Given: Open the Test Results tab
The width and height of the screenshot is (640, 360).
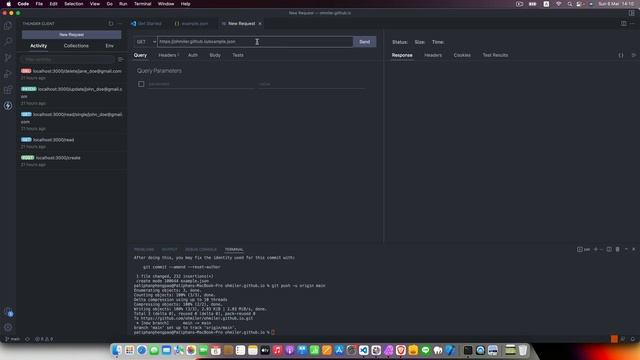Looking at the screenshot, I should (x=495, y=55).
